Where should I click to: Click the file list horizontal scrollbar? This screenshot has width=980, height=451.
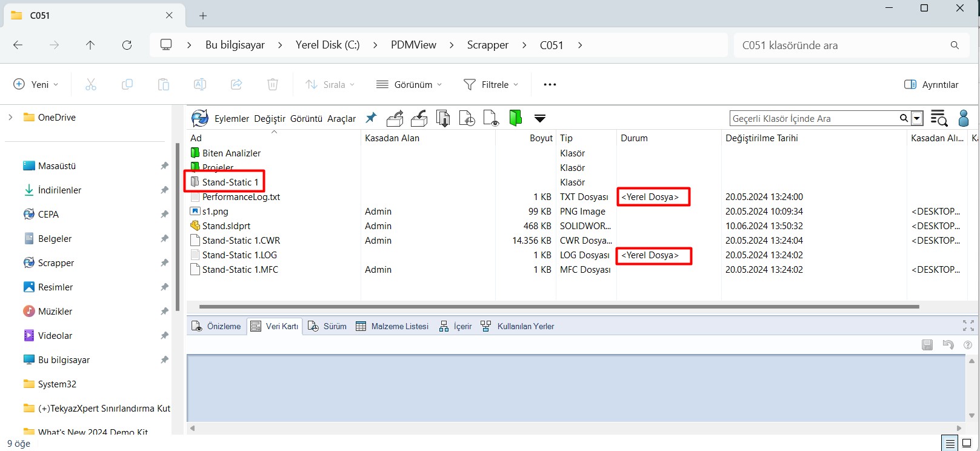[559, 307]
